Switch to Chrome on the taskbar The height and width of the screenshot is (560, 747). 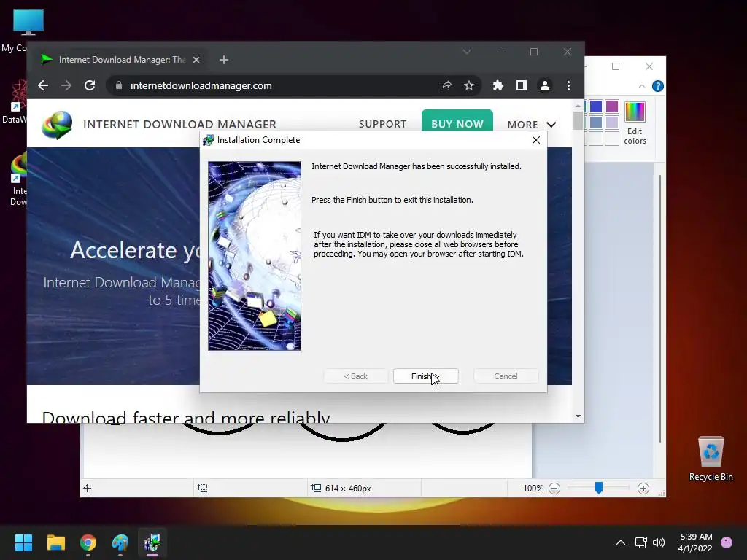click(x=88, y=542)
